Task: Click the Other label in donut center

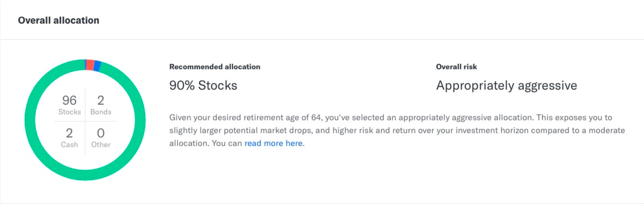Action: pyautogui.click(x=101, y=145)
